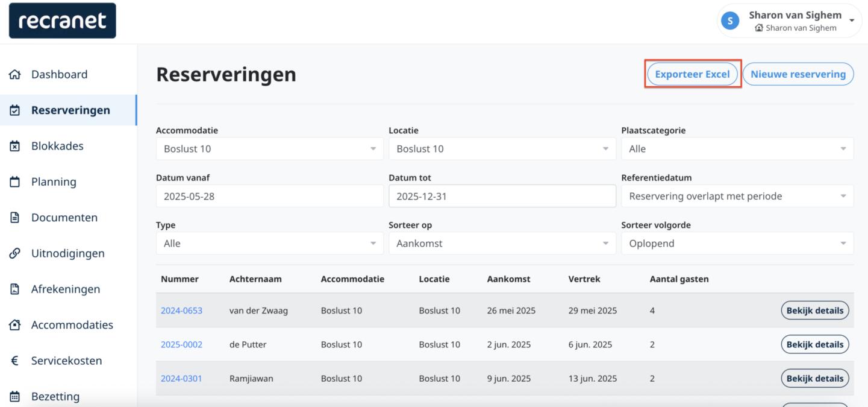This screenshot has width=868, height=407.
Task: Expand the Referentiedatum dropdown
Action: coord(737,196)
